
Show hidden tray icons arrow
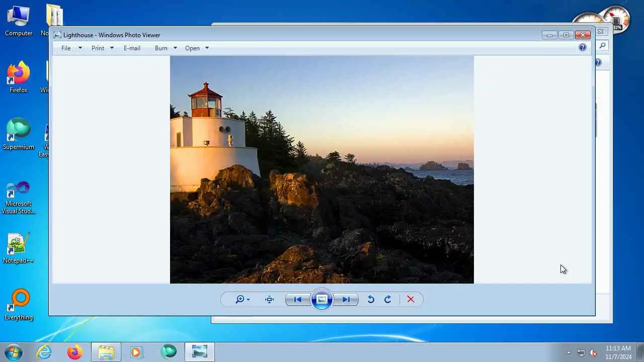pyautogui.click(x=569, y=352)
